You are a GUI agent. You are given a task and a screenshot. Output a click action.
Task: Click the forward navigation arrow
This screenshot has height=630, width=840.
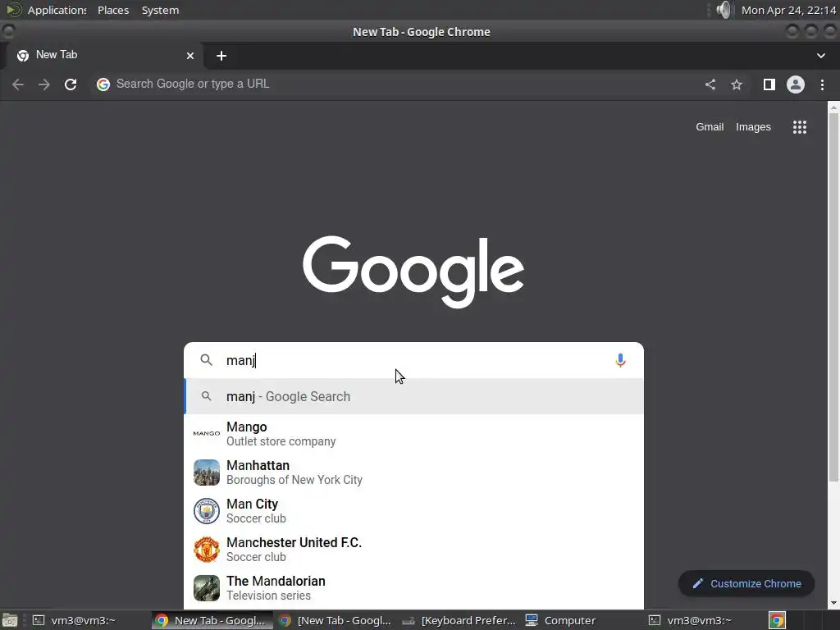[x=44, y=84]
